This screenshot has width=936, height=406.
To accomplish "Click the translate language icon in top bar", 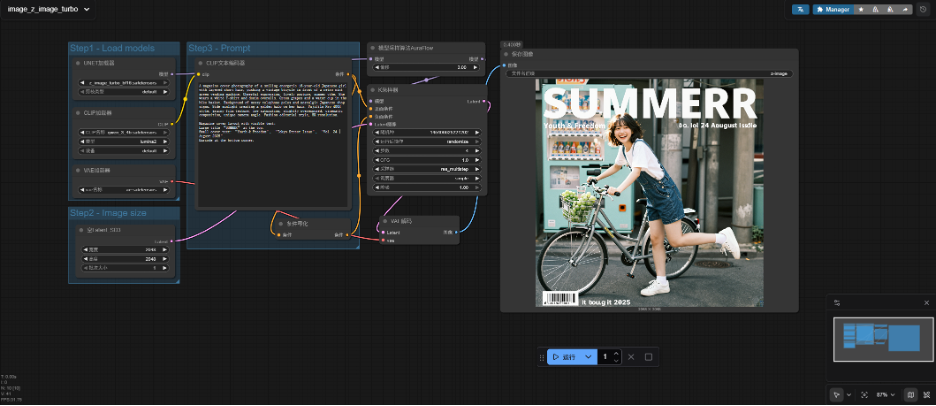I will (801, 9).
